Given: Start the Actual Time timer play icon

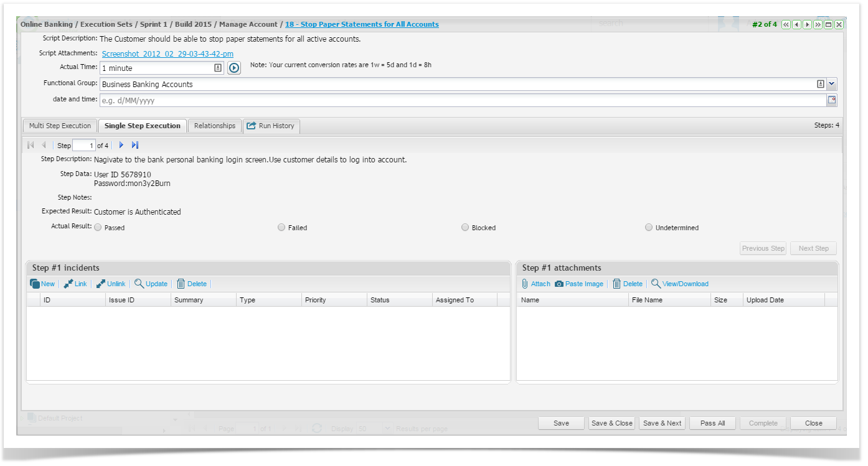Looking at the screenshot, I should [x=234, y=68].
